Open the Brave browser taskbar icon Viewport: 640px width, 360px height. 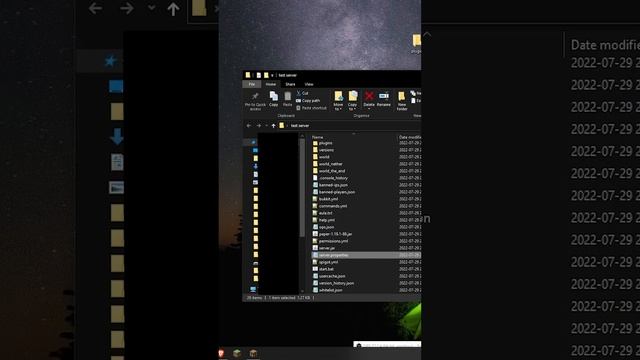(x=221, y=353)
